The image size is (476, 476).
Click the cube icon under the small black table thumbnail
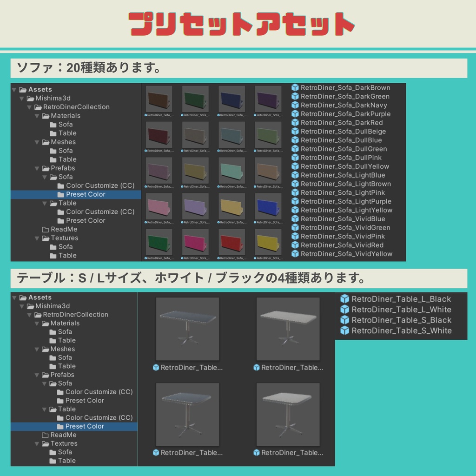click(x=156, y=453)
